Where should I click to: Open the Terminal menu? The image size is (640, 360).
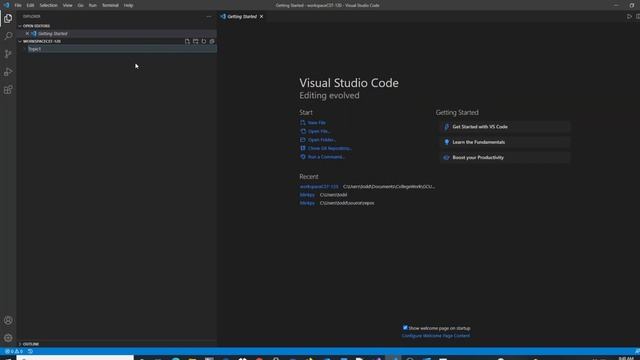click(x=110, y=5)
